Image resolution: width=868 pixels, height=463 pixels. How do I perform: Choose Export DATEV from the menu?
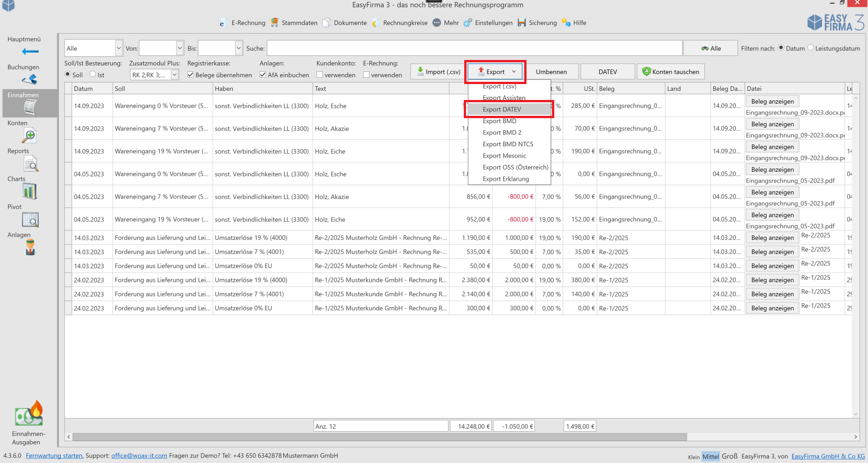[x=502, y=110]
